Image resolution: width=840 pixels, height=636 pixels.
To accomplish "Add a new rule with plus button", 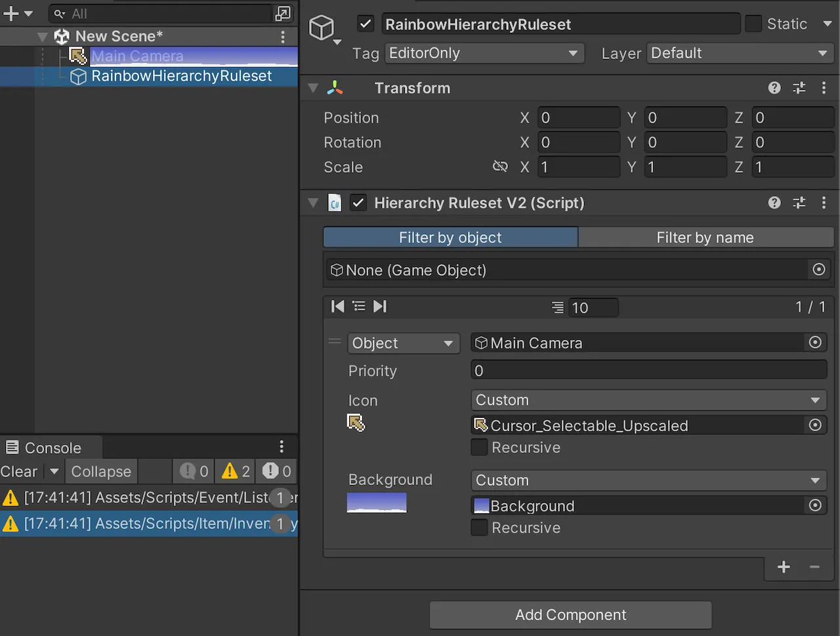I will click(x=784, y=567).
